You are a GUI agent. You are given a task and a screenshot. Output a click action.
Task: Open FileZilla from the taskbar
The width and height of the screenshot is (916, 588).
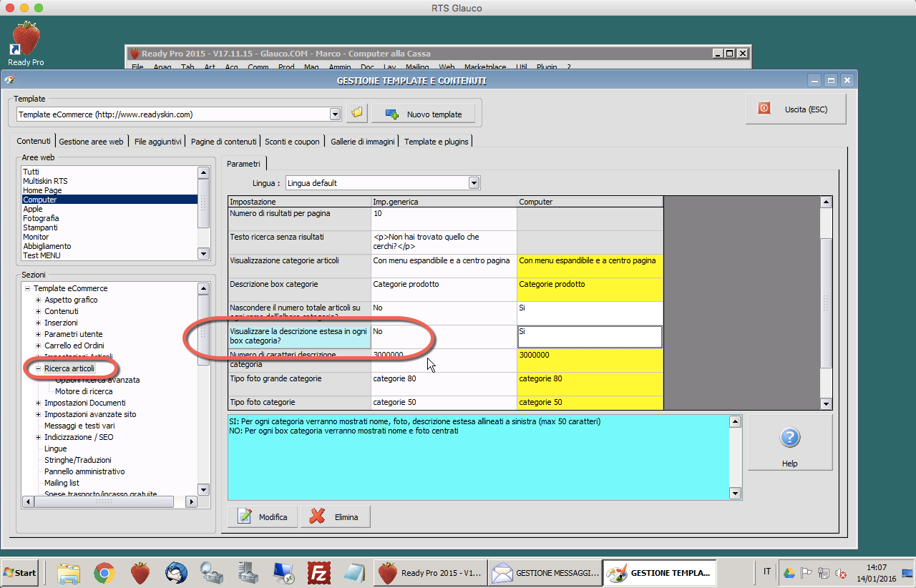tap(318, 572)
